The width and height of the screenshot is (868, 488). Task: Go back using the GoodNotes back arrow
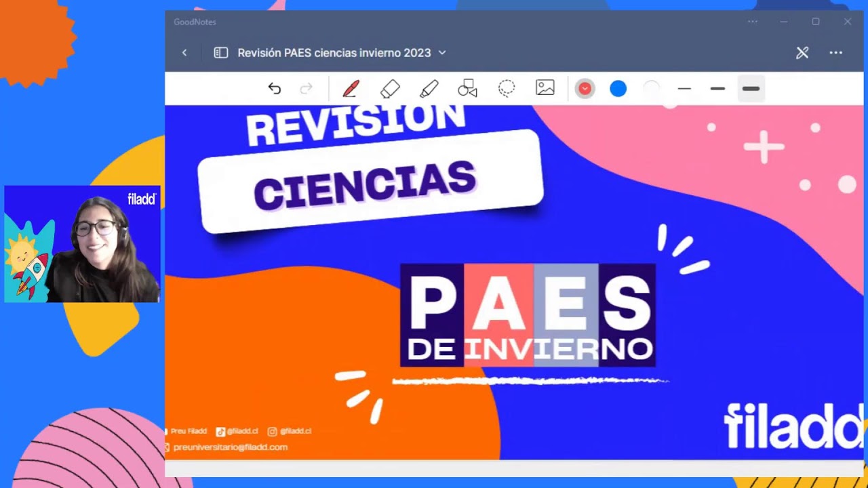(x=184, y=53)
